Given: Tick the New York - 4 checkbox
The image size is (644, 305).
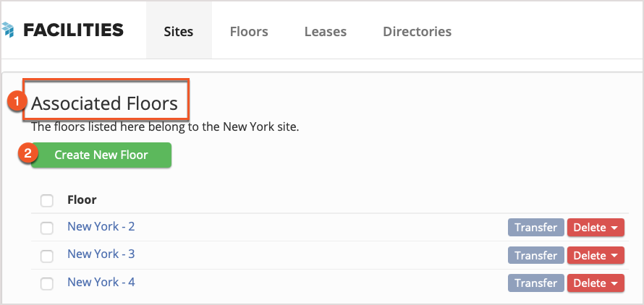Looking at the screenshot, I should (x=47, y=283).
